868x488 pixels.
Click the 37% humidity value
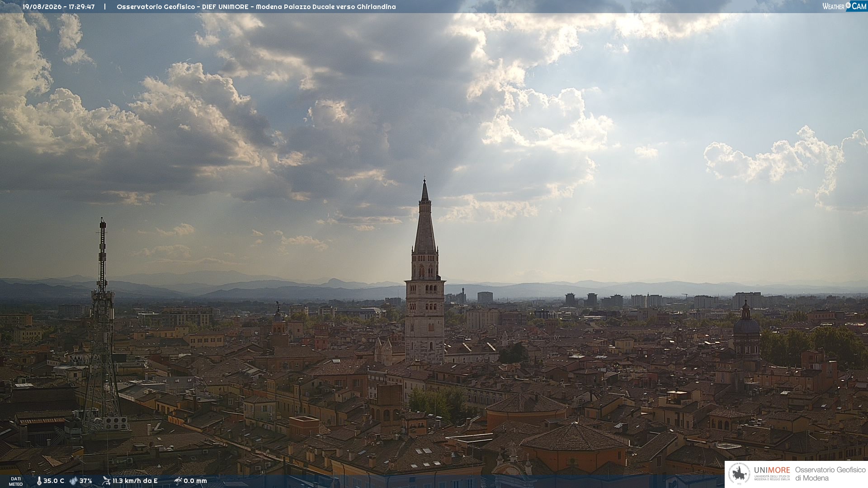(86, 481)
